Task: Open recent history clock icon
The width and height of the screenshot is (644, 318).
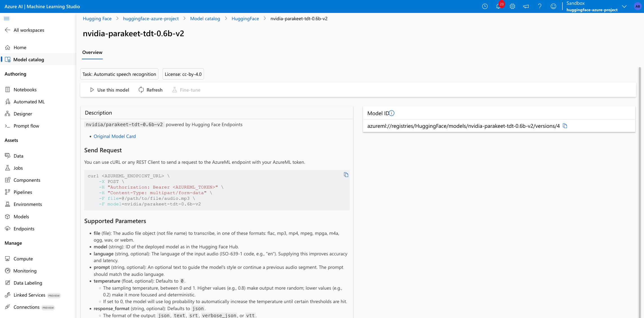Action: 485,6
